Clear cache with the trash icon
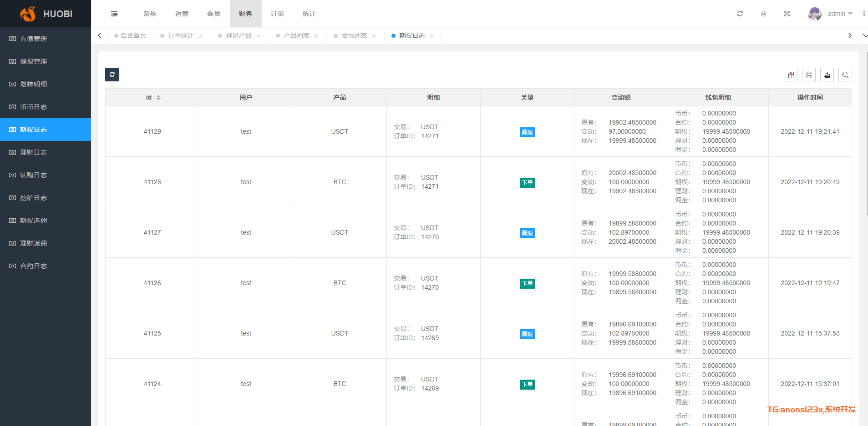Screen dimensions: 868x426 pyautogui.click(x=763, y=14)
